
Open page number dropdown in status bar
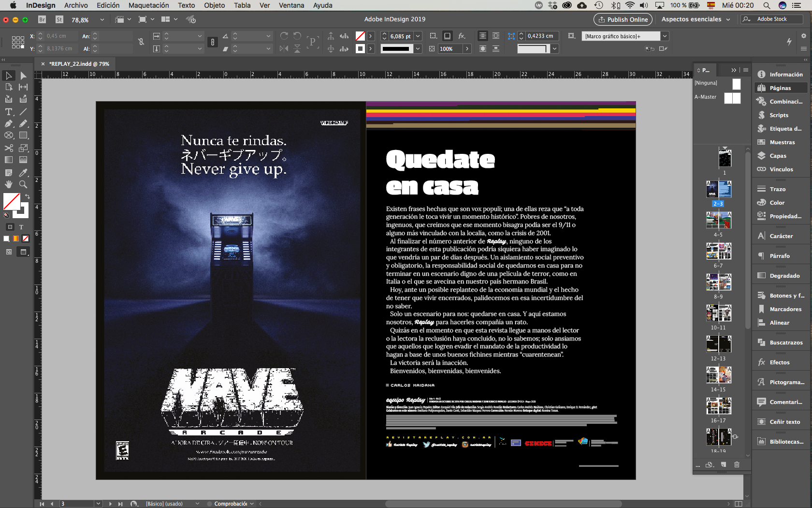click(98, 504)
